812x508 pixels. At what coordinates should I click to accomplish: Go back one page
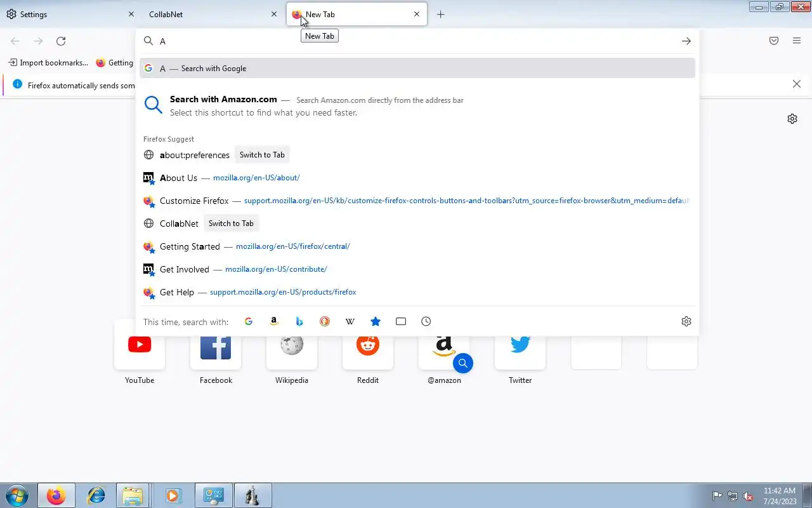tap(15, 41)
